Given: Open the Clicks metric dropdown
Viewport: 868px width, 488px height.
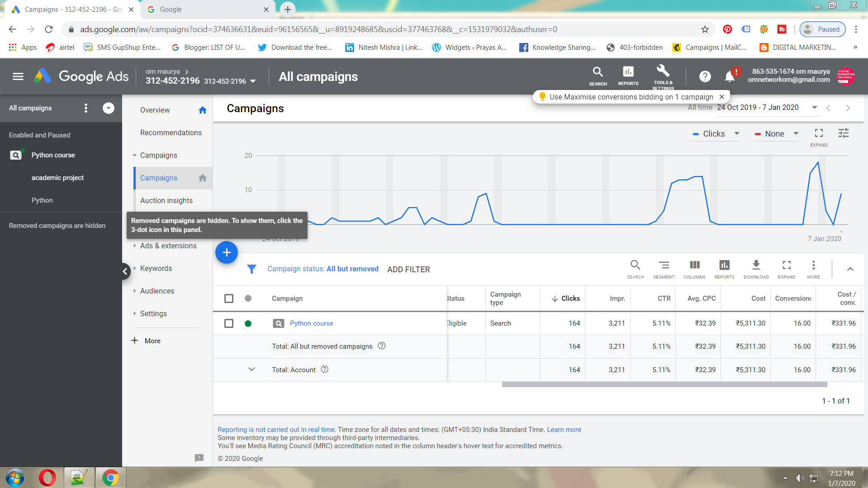Looking at the screenshot, I should 716,134.
